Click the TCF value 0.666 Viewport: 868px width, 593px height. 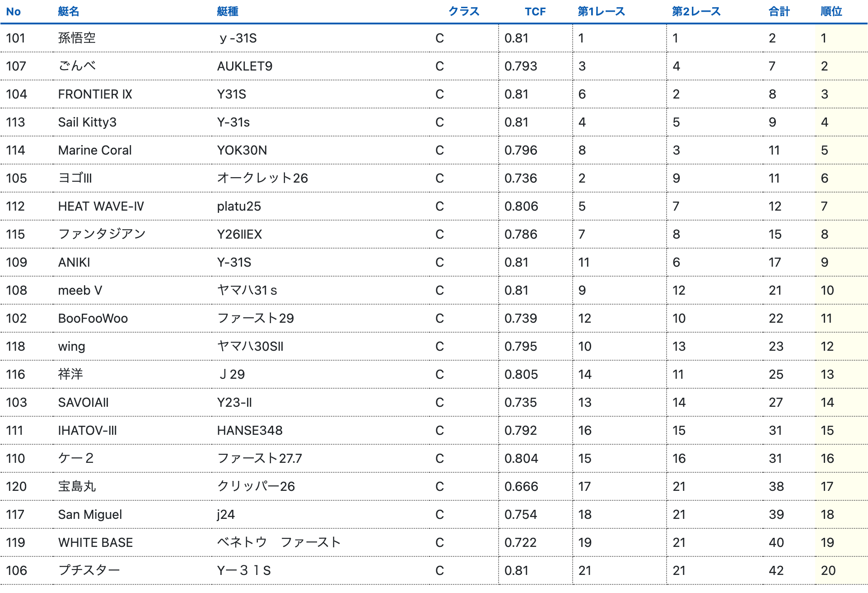pos(521,486)
